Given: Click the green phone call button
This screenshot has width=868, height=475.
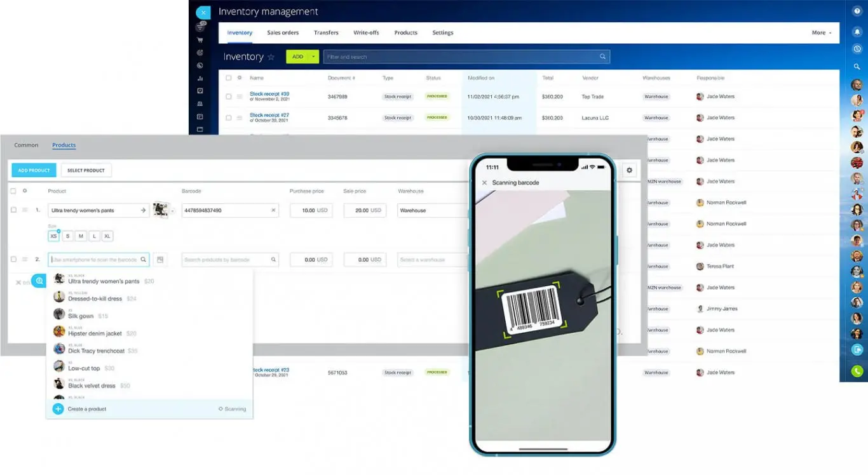Looking at the screenshot, I should pyautogui.click(x=857, y=371).
